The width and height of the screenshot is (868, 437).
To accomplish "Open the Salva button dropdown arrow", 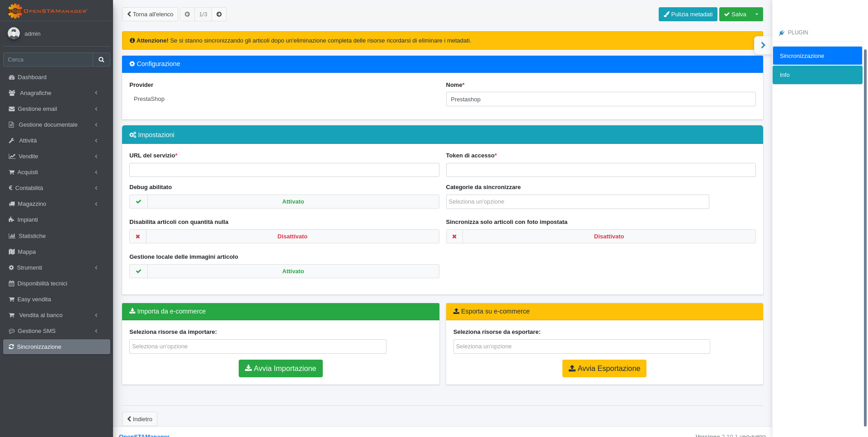I will pos(757,14).
